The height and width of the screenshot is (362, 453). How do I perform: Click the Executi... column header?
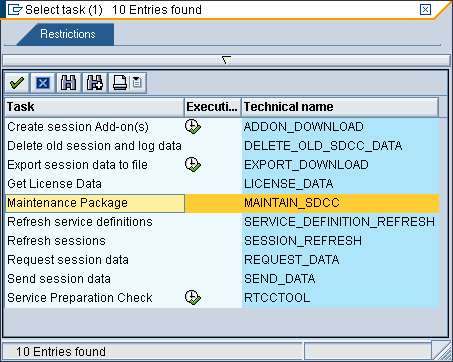coord(212,107)
